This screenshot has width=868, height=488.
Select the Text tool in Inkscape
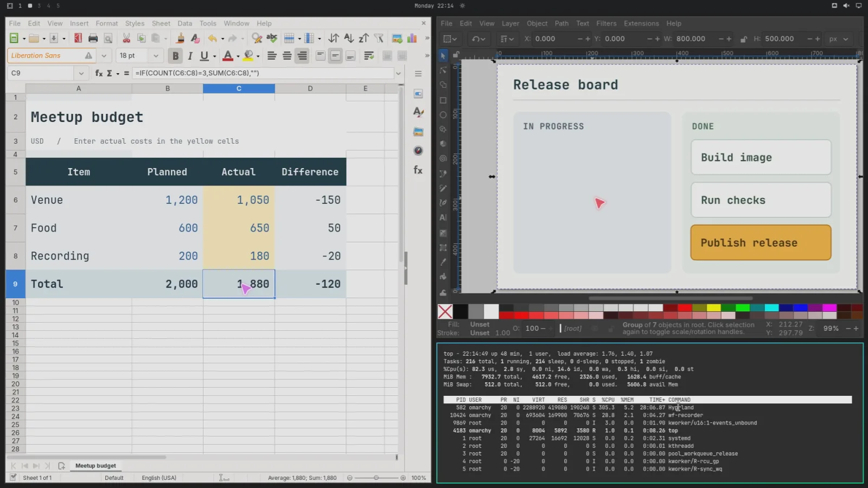click(443, 217)
